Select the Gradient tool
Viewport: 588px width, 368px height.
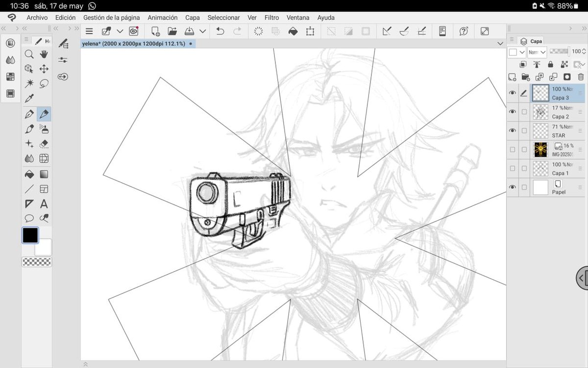click(x=44, y=174)
